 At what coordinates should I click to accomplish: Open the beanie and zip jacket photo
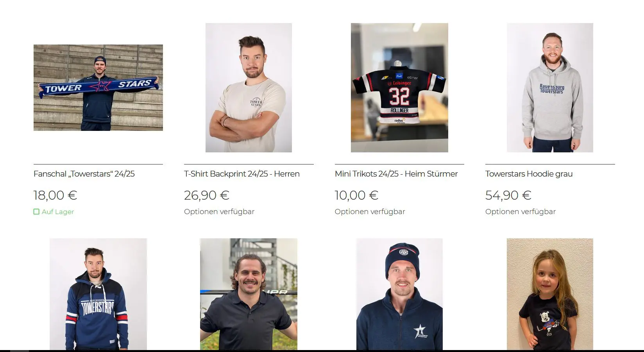click(399, 294)
